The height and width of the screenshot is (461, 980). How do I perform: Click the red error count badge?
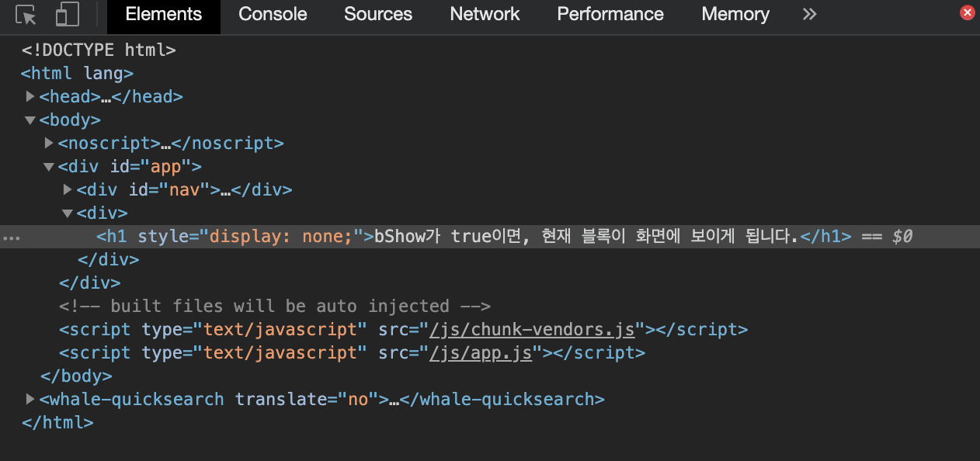[967, 12]
